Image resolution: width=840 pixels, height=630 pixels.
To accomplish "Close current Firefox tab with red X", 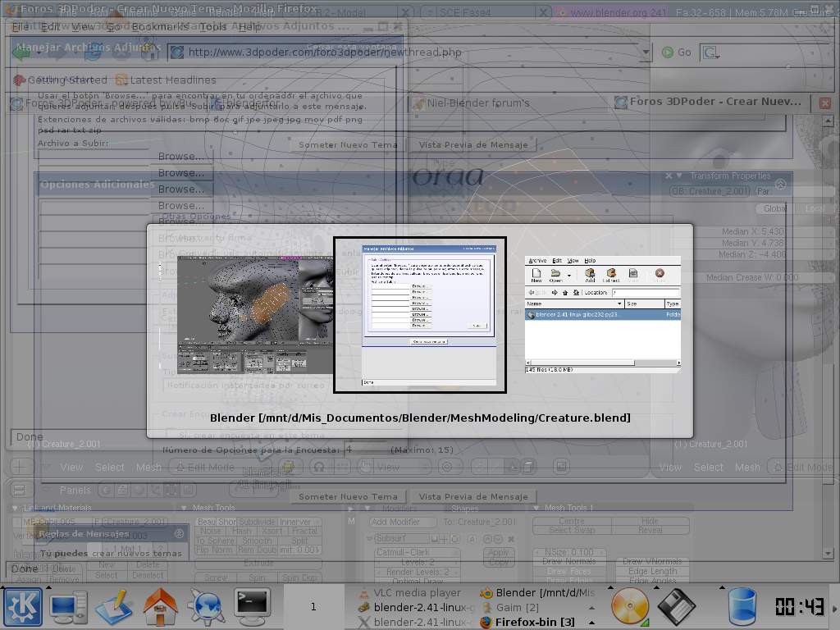I will pos(825,103).
